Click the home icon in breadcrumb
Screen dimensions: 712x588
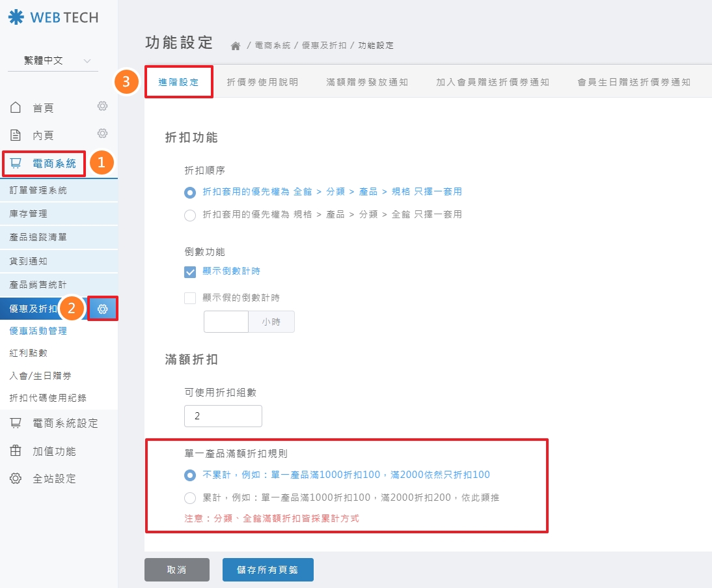(x=236, y=46)
